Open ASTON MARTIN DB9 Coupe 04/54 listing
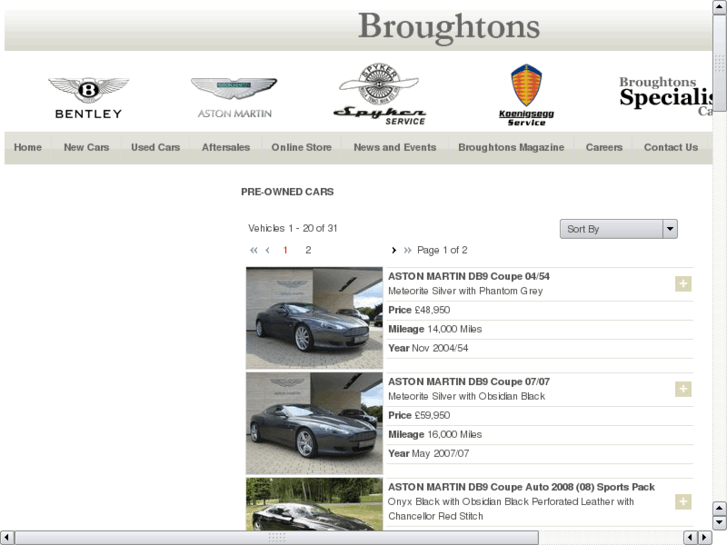This screenshot has height=545, width=727. click(x=469, y=276)
